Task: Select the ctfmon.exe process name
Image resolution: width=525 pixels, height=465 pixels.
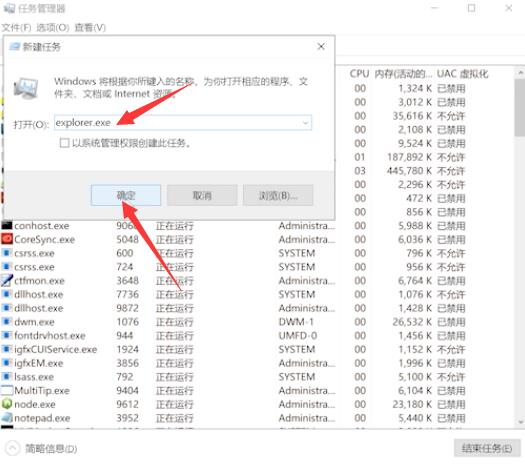Action: coord(39,281)
